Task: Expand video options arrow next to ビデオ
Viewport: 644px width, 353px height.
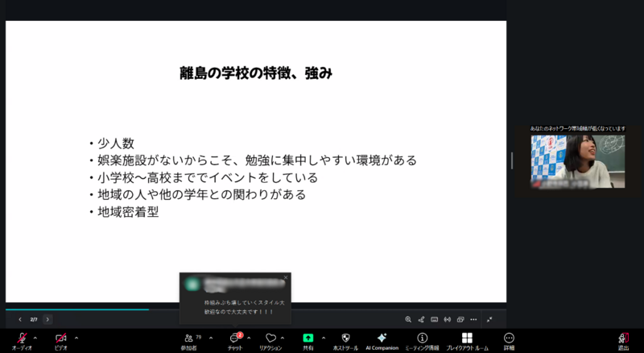Action: click(x=76, y=338)
